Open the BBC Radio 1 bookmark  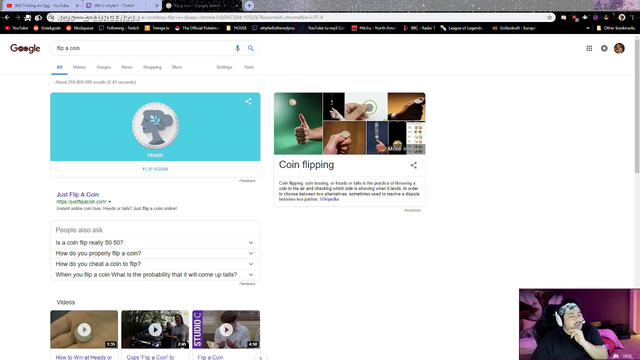click(x=419, y=28)
